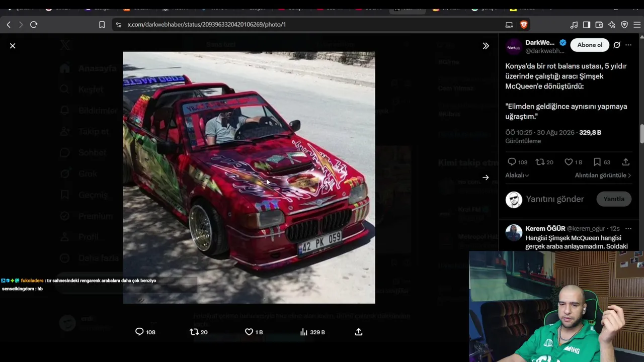Open the browser hamburger main menu
644x362 pixels.
pos(637,25)
